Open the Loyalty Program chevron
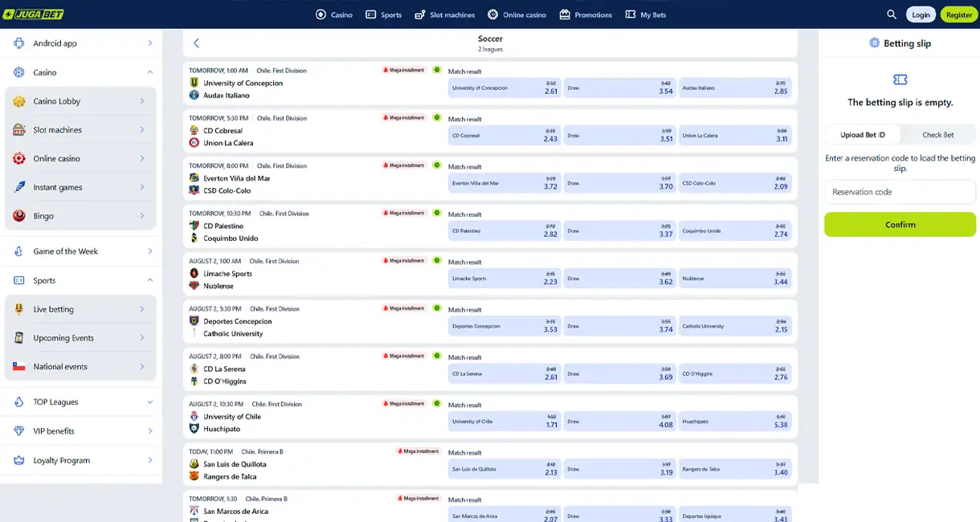The image size is (980, 522). (150, 460)
